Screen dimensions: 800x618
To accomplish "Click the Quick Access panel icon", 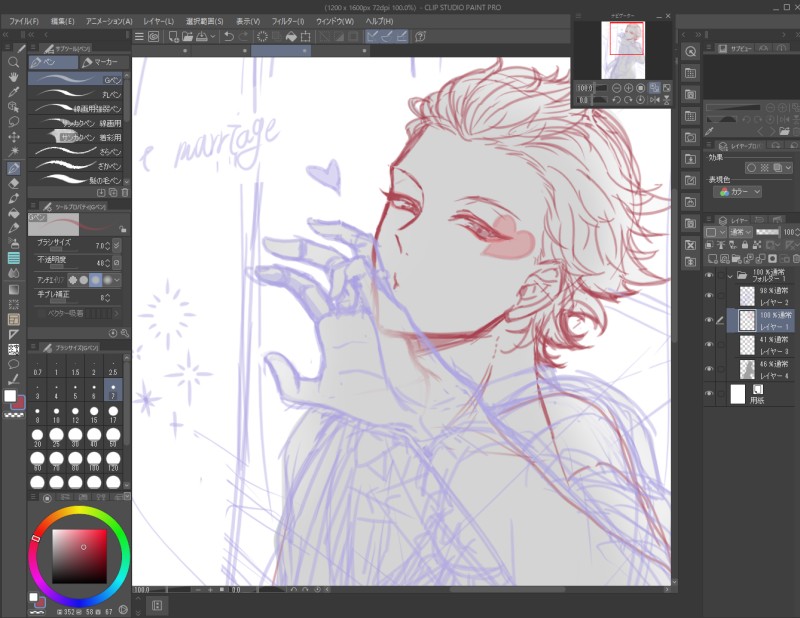I will point(691,52).
